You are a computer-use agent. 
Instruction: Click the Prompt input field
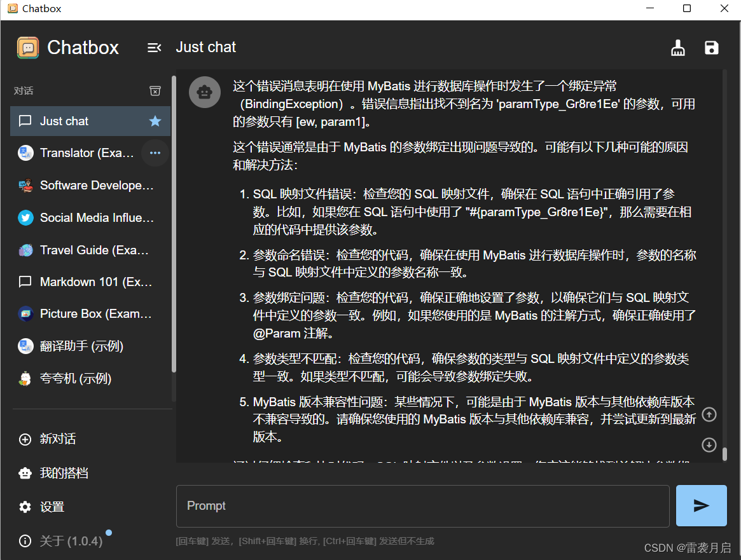point(422,506)
